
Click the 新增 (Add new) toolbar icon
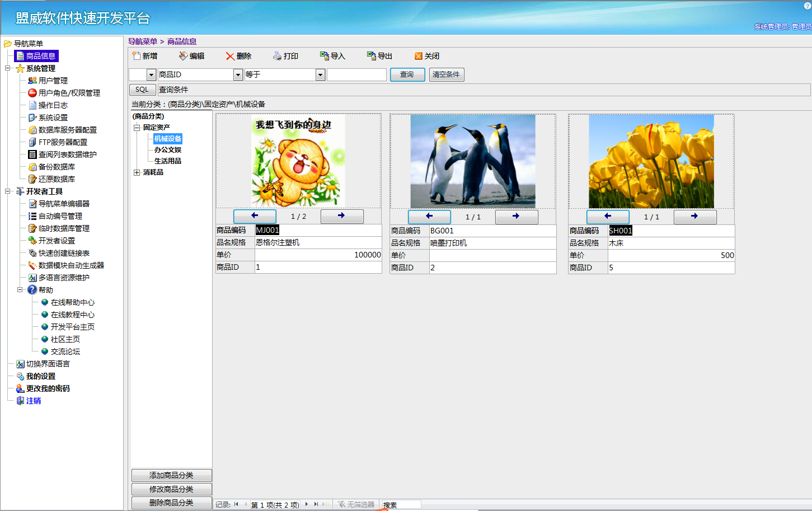(136, 56)
